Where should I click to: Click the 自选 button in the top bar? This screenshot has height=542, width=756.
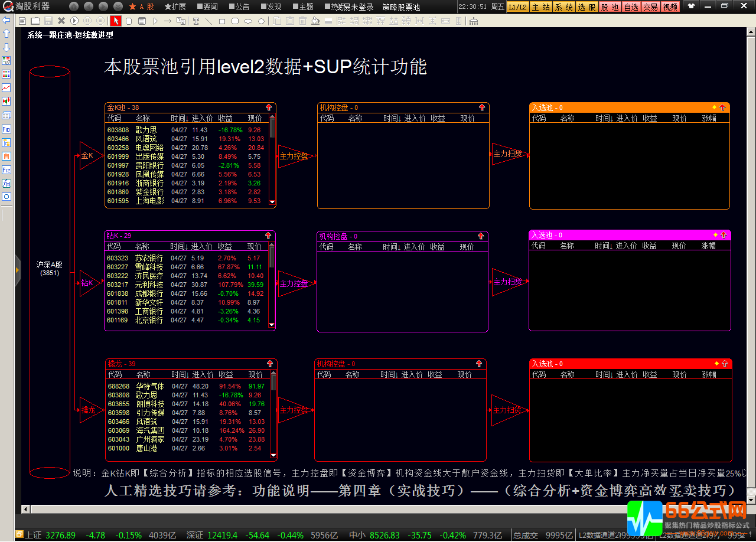click(x=631, y=6)
